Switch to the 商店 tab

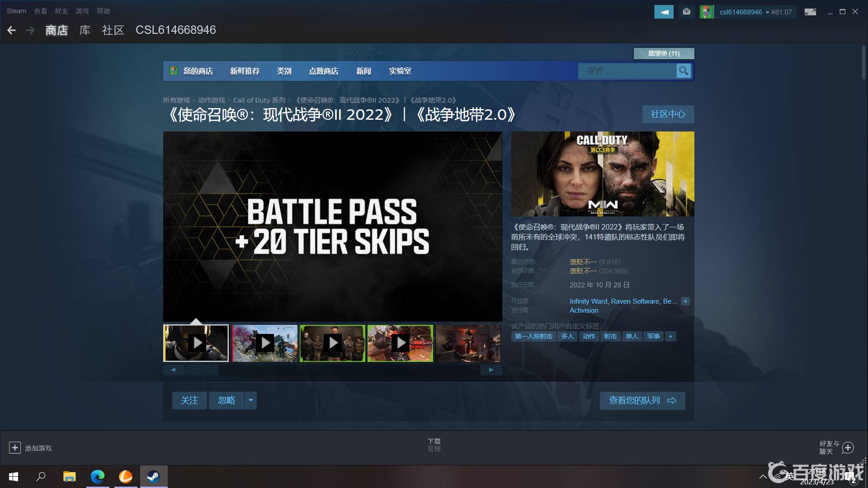point(57,30)
